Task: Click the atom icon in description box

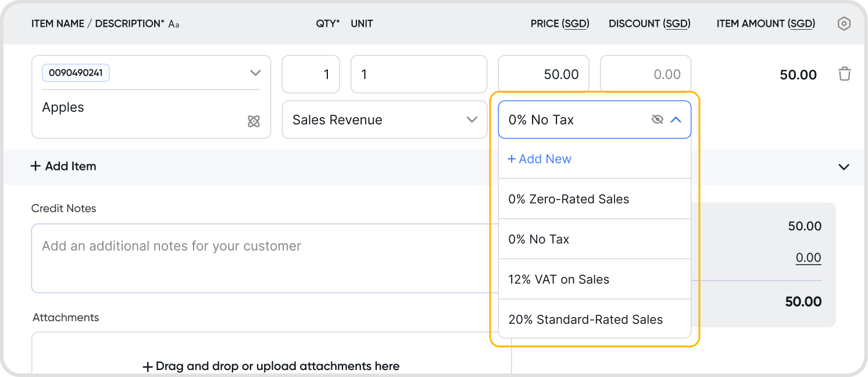Action: tap(253, 121)
